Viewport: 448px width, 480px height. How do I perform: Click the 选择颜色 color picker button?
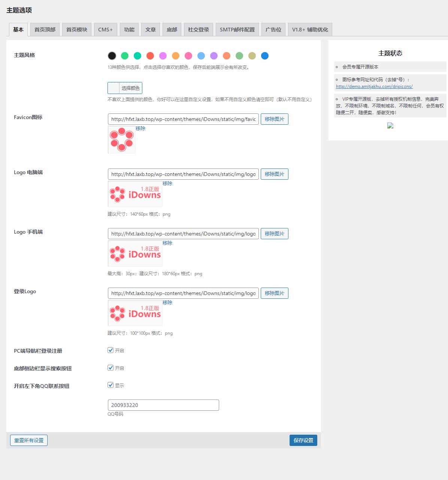click(x=130, y=88)
